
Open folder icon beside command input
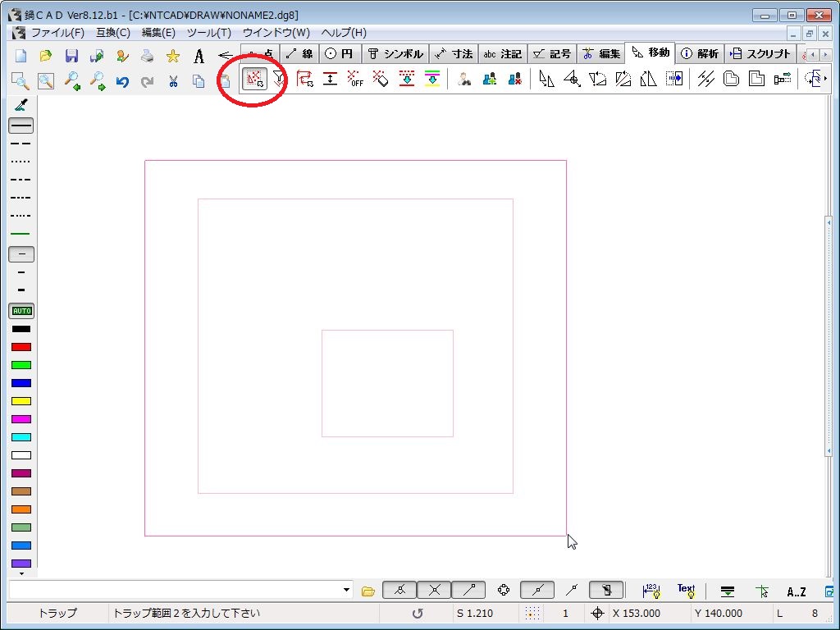pos(368,591)
